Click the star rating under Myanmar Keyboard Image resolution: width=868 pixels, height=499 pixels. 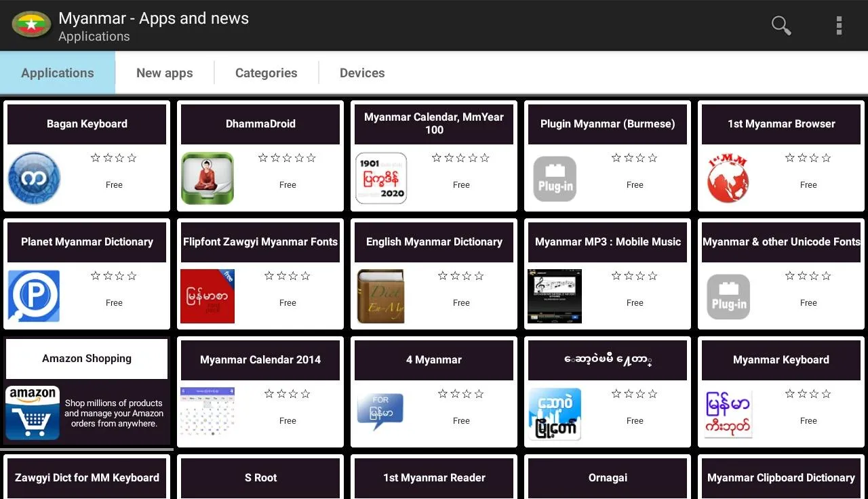(x=808, y=394)
